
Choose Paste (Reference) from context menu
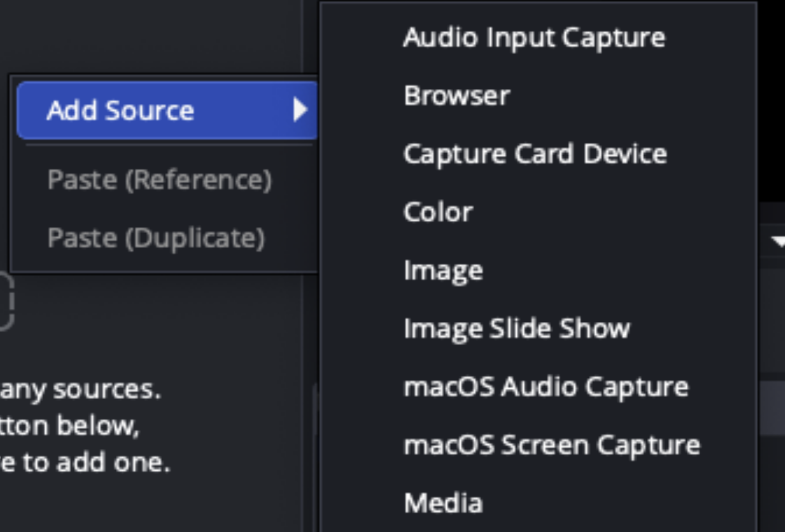tap(159, 180)
